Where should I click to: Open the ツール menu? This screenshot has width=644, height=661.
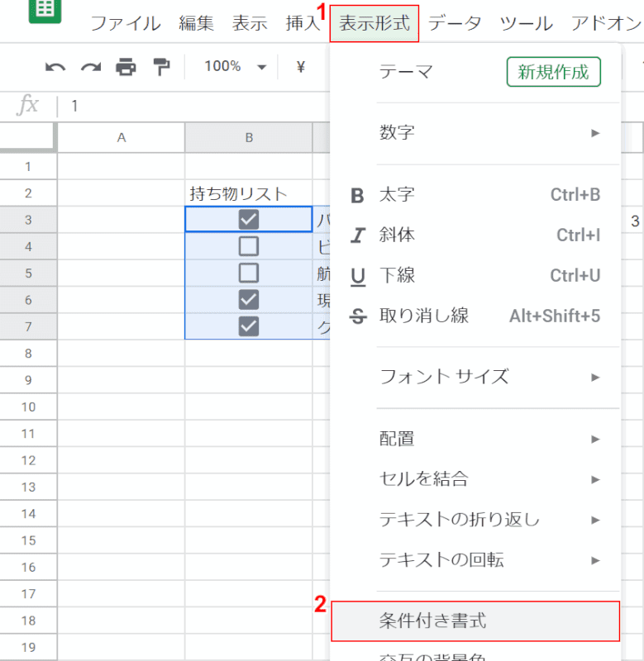pyautogui.click(x=526, y=23)
